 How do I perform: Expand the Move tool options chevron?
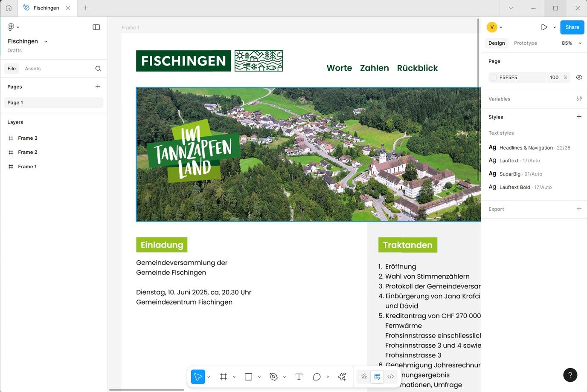[x=209, y=377]
